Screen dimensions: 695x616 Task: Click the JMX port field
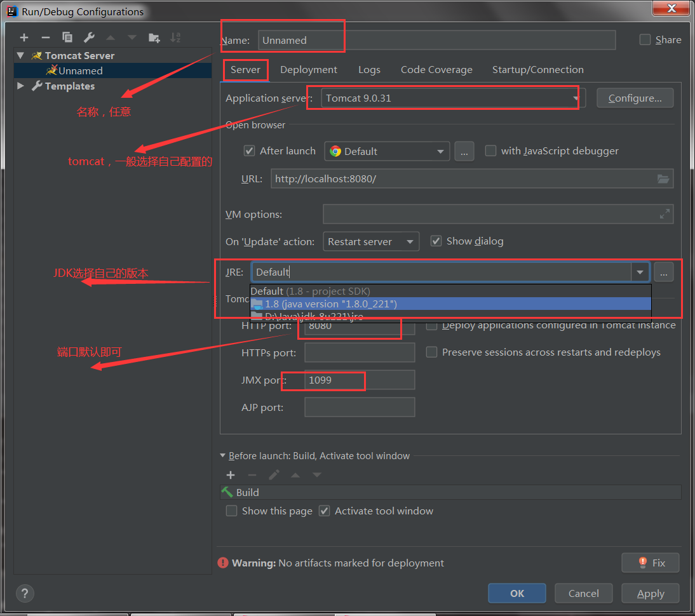pos(360,380)
